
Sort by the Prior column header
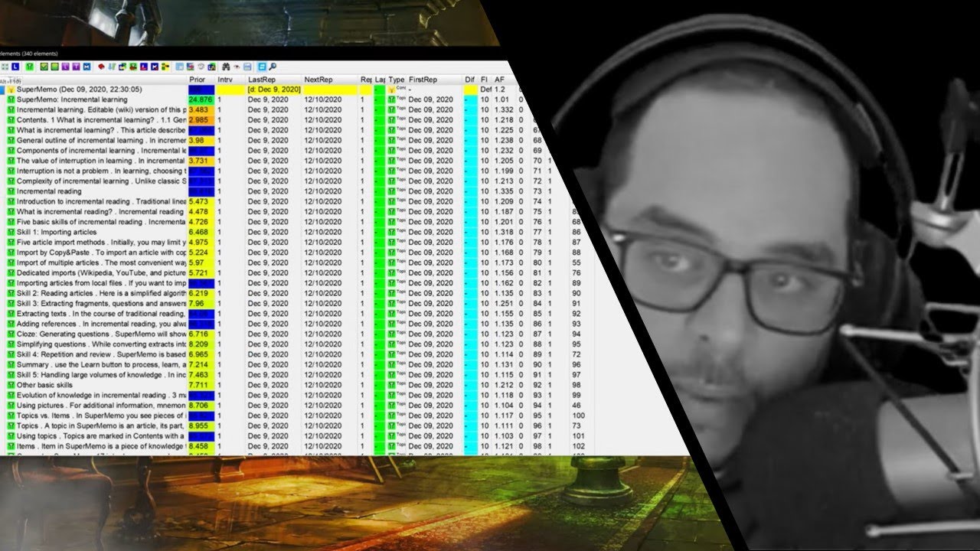(x=201, y=80)
